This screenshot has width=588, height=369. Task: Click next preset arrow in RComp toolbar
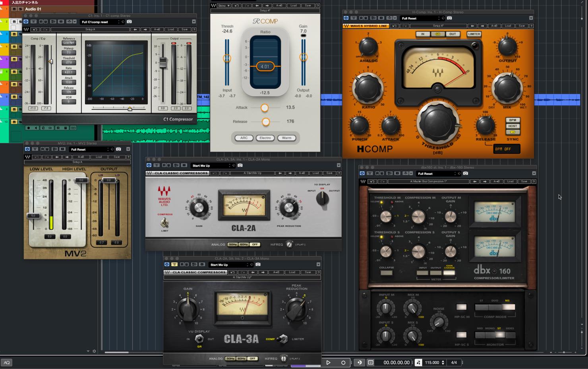(x=267, y=6)
